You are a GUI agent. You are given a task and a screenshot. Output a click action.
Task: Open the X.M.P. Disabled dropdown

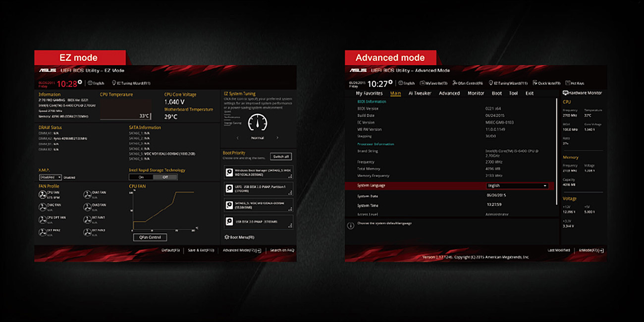51,177
